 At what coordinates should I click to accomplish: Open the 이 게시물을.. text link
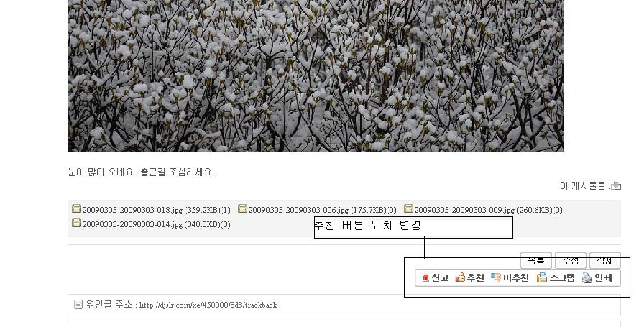[585, 185]
